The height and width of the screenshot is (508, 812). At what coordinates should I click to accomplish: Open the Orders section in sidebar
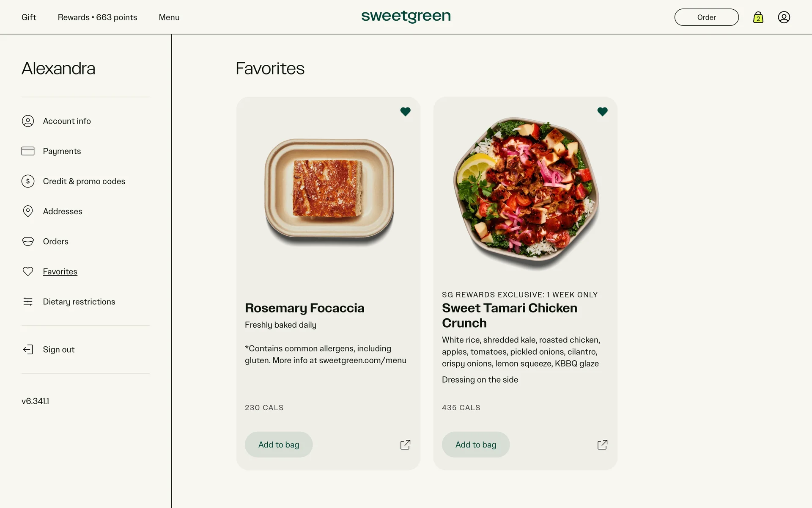(x=55, y=241)
